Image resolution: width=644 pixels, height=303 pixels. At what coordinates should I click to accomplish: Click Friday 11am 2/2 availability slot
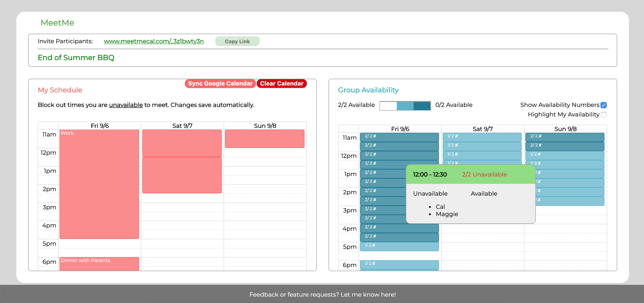[x=399, y=137]
